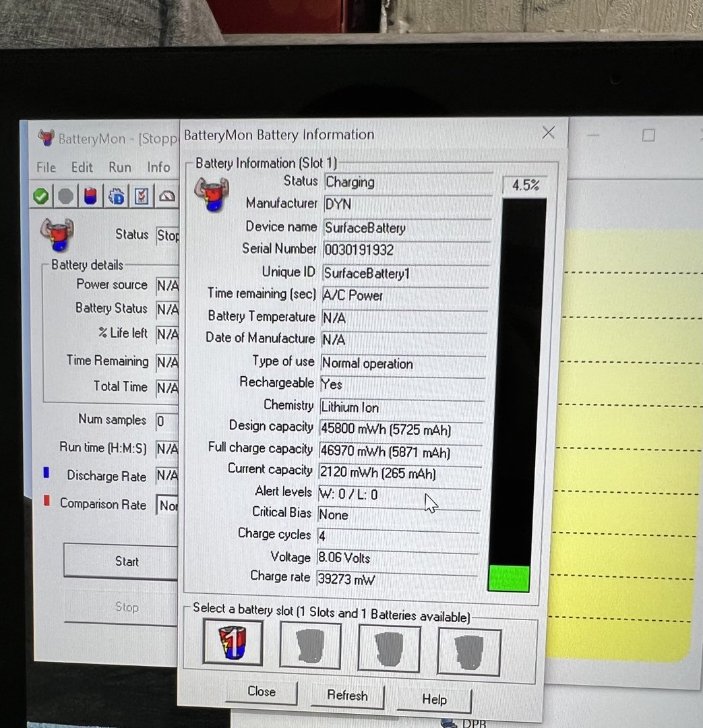Image resolution: width=703 pixels, height=728 pixels.
Task: Open the File menu
Action: tap(46, 167)
